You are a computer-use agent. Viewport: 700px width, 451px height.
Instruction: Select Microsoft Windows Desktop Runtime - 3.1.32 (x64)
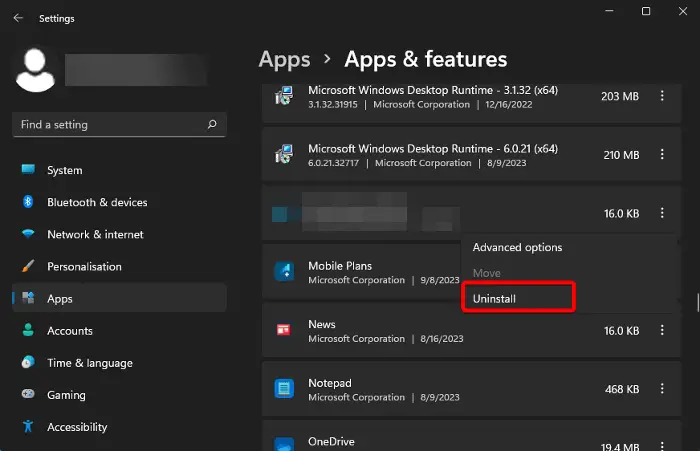(x=433, y=90)
